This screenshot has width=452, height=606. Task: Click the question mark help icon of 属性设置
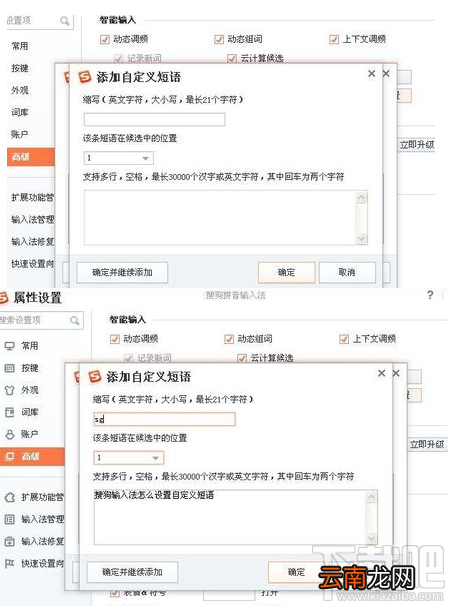click(430, 295)
